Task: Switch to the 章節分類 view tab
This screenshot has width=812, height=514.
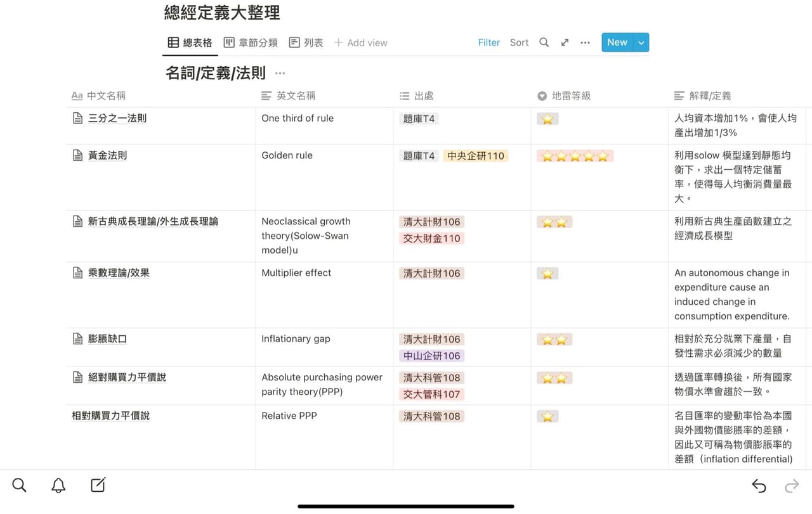Action: (x=250, y=42)
